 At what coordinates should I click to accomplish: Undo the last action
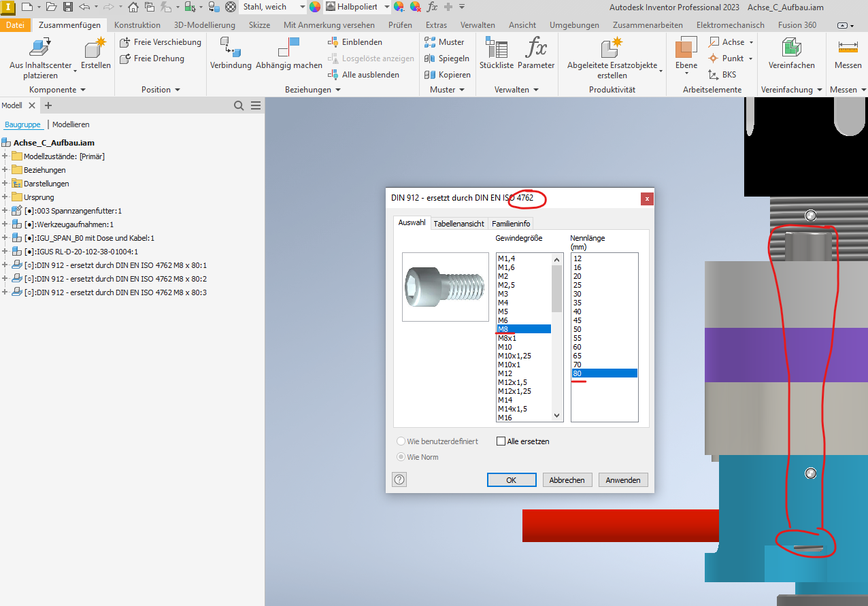point(84,7)
